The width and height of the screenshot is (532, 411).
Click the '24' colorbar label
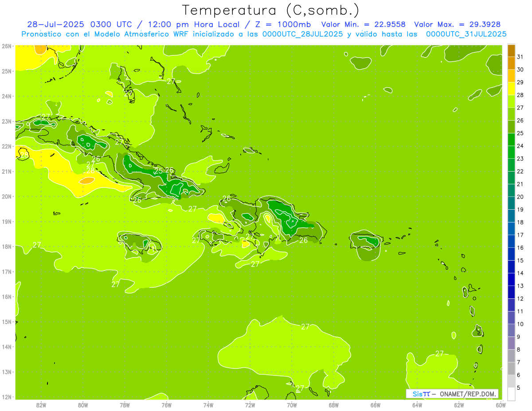click(x=520, y=146)
